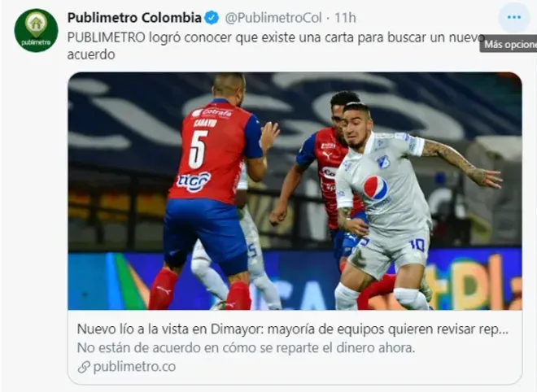Image resolution: width=537 pixels, height=392 pixels.
Task: Open the 'Nuevo lío a la vista en Dimayor' headline
Action: (293, 329)
